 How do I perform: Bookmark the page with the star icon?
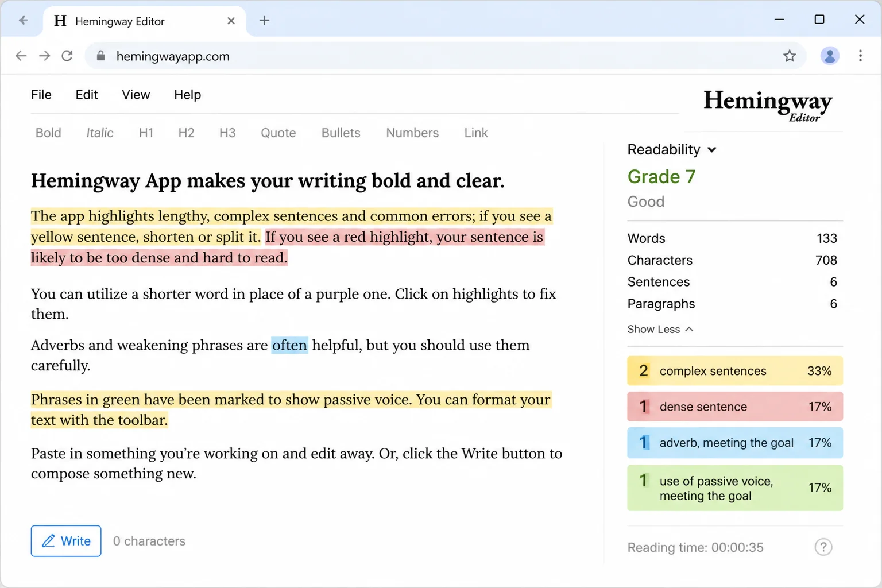(x=790, y=56)
